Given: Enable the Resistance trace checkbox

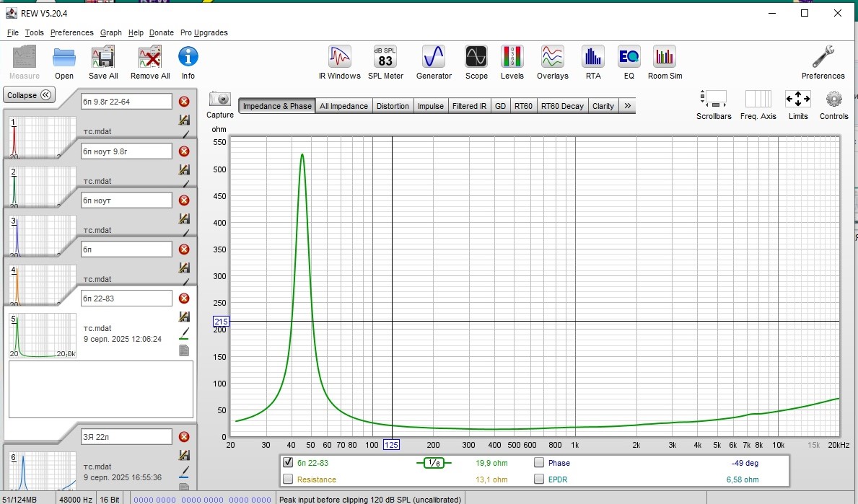Looking at the screenshot, I should tap(288, 479).
